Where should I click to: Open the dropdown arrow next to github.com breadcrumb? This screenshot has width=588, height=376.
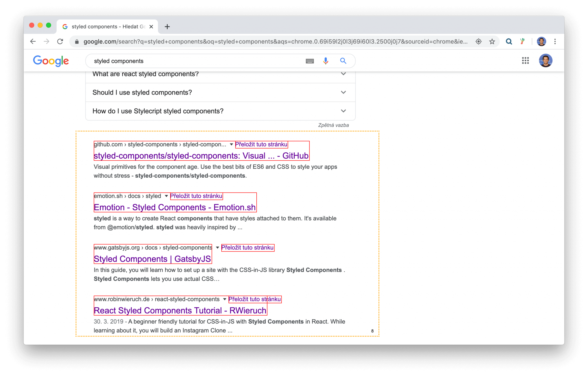click(231, 145)
